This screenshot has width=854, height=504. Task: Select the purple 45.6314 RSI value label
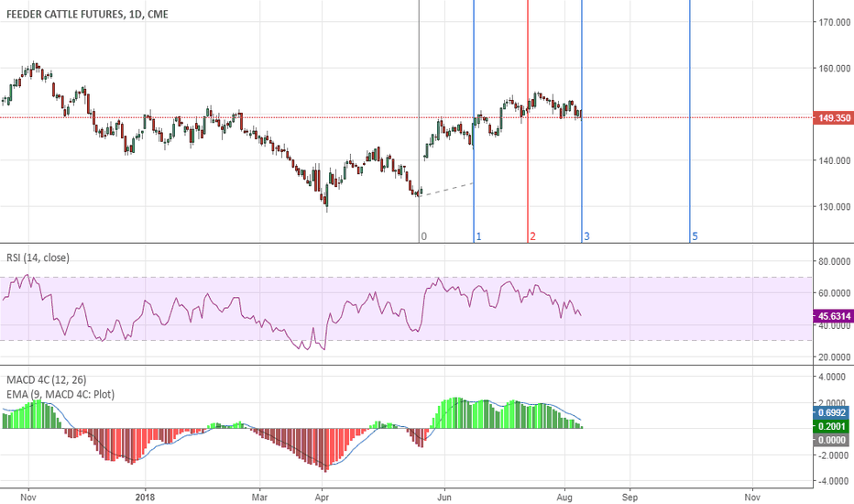click(x=833, y=316)
